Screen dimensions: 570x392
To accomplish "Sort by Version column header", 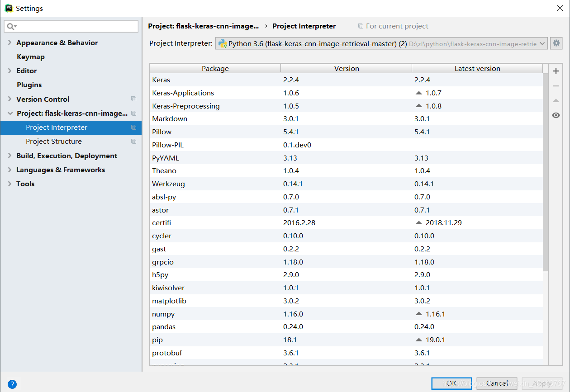I will tap(347, 68).
